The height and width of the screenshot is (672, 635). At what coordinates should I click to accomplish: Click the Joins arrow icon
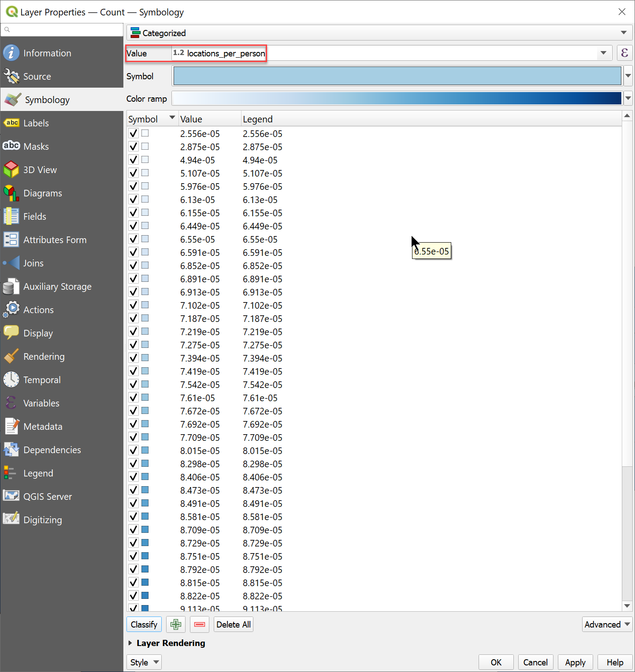(x=11, y=263)
